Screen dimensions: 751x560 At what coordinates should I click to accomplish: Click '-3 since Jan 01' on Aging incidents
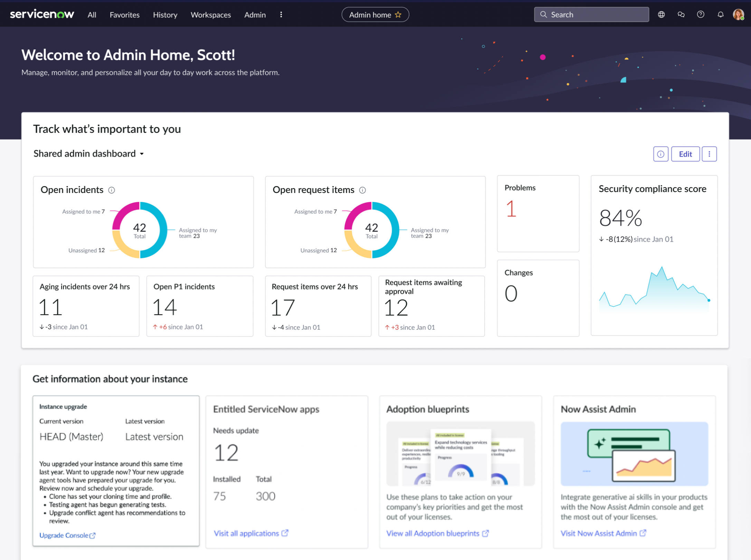(64, 327)
